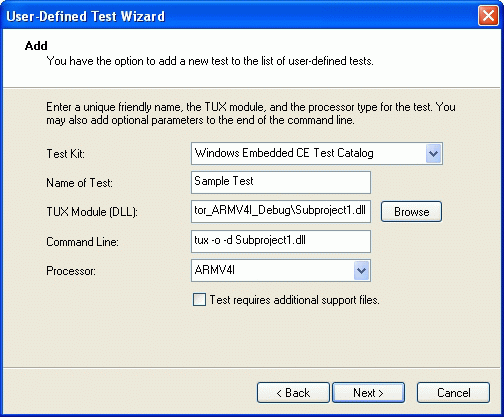504x417 pixels.
Task: Focus the TUX Module DLL path field
Action: pos(281,211)
